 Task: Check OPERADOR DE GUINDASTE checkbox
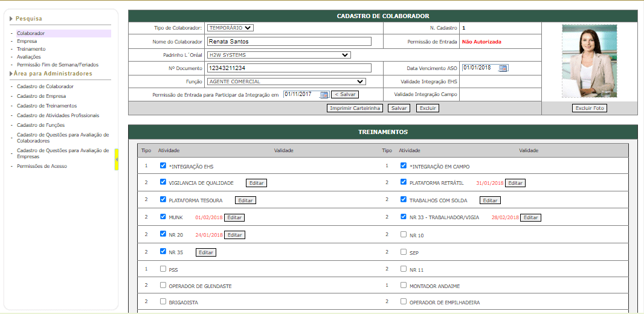click(x=163, y=285)
